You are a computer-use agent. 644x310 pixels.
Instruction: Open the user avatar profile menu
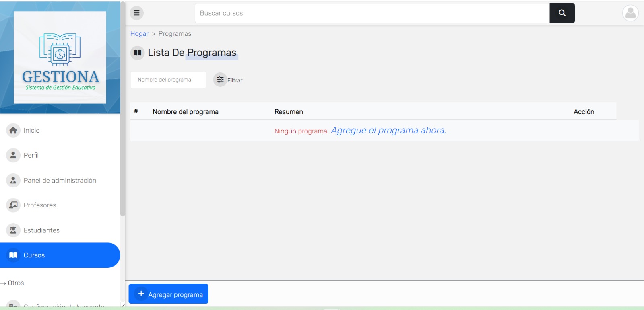(x=630, y=13)
